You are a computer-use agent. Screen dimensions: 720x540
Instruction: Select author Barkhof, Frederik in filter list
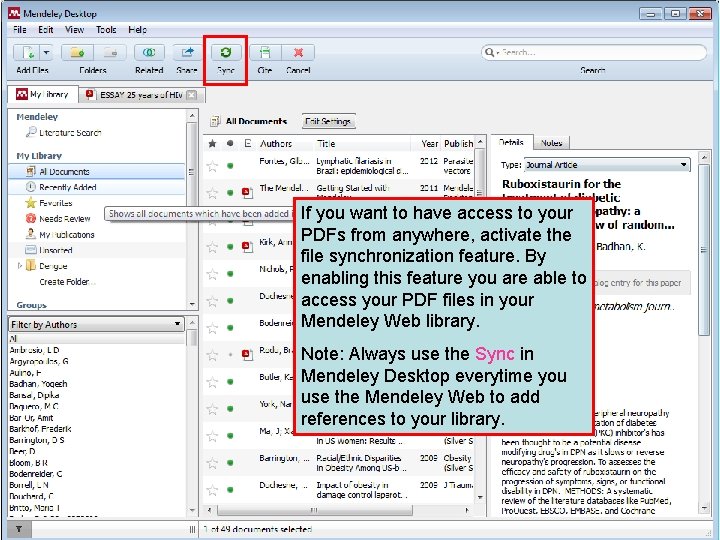(40, 429)
